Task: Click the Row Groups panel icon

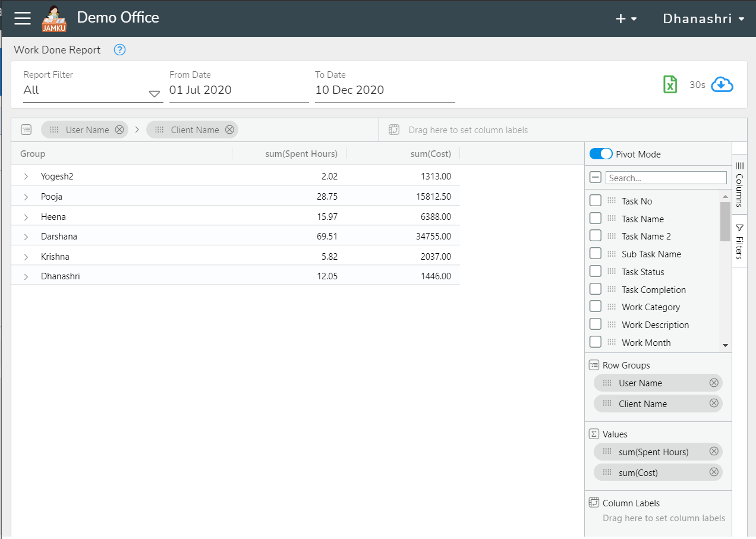Action: tap(594, 364)
